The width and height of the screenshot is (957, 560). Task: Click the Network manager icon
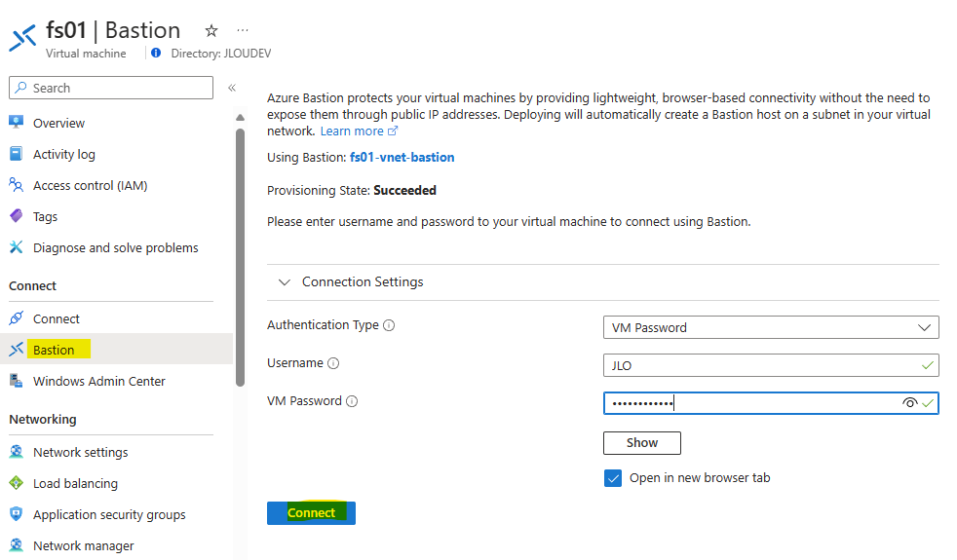click(17, 544)
